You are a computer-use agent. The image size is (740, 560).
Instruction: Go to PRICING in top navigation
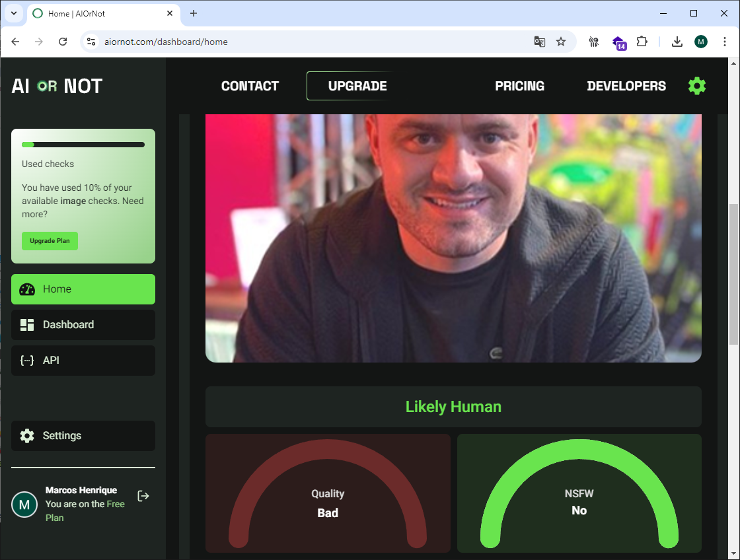click(x=519, y=86)
